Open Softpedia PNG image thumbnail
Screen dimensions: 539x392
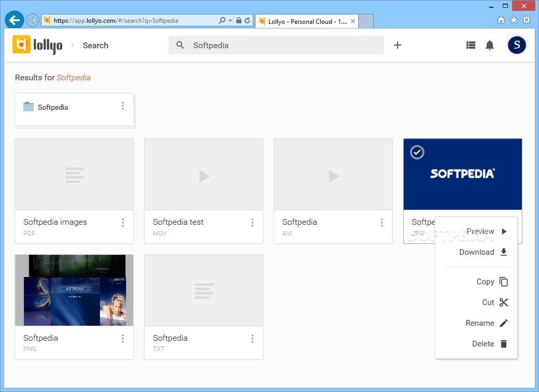tap(74, 291)
